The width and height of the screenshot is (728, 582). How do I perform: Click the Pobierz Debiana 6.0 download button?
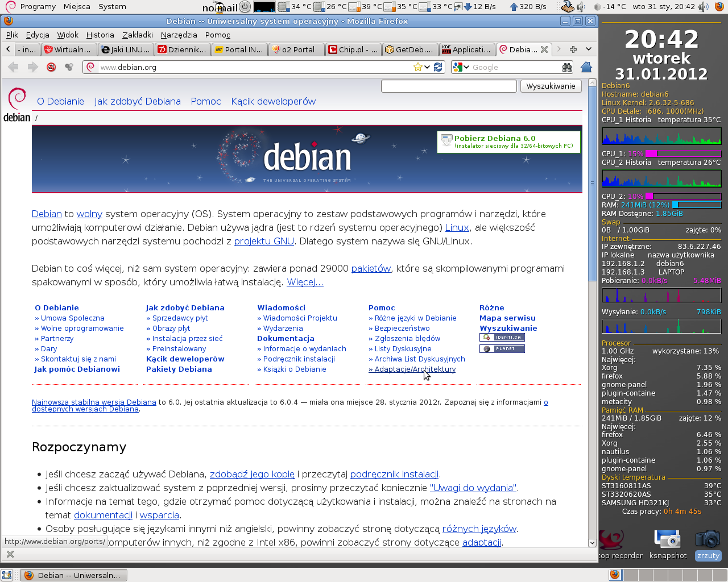pos(509,142)
